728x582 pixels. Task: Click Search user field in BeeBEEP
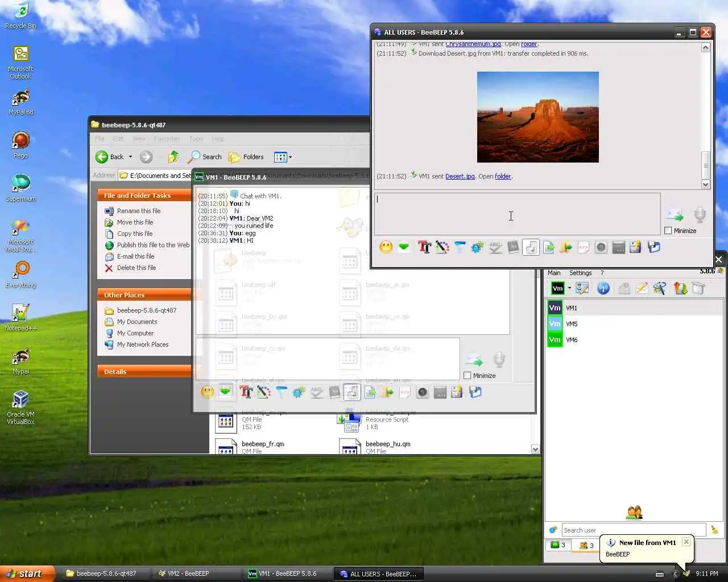click(634, 530)
